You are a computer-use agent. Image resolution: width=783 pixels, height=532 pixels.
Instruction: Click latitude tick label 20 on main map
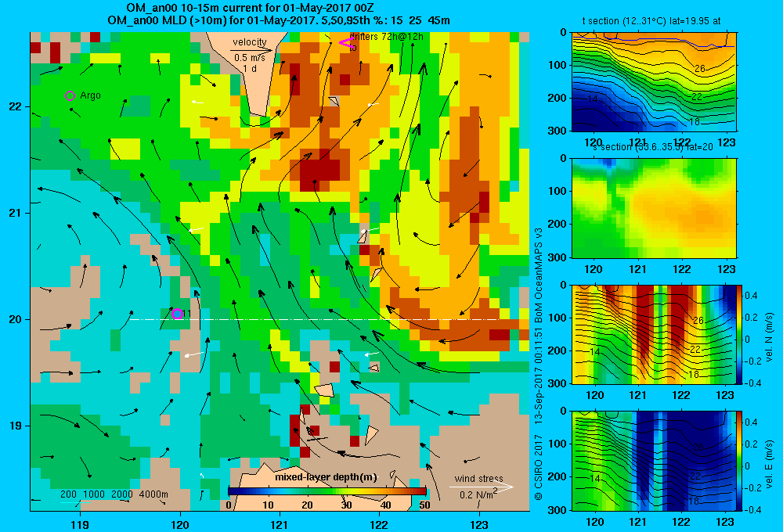pos(15,319)
